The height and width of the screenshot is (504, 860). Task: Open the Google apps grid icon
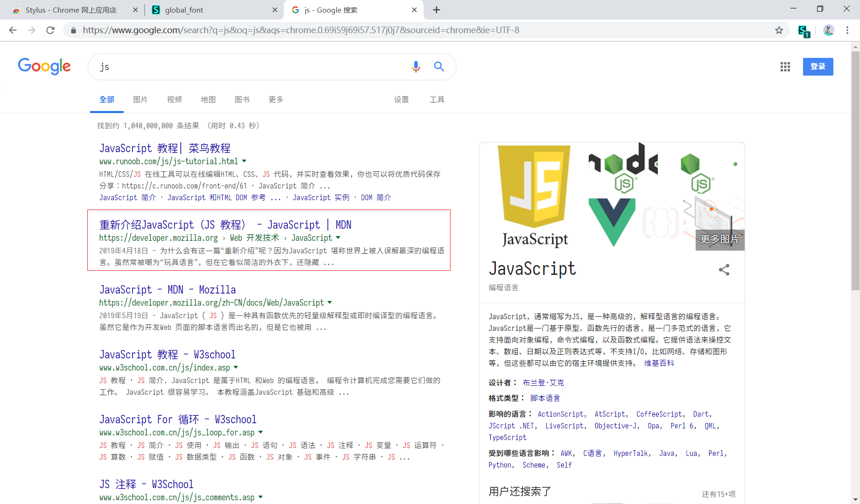tap(785, 67)
